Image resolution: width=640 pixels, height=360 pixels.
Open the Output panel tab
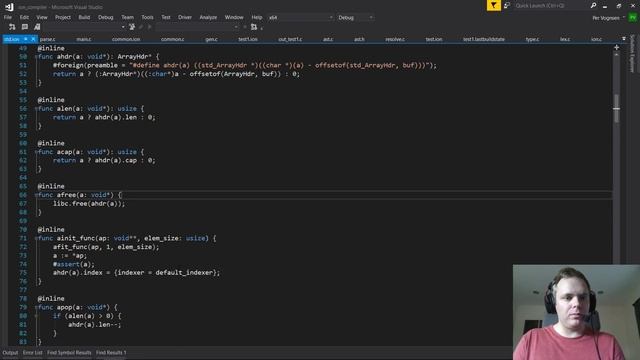10,353
